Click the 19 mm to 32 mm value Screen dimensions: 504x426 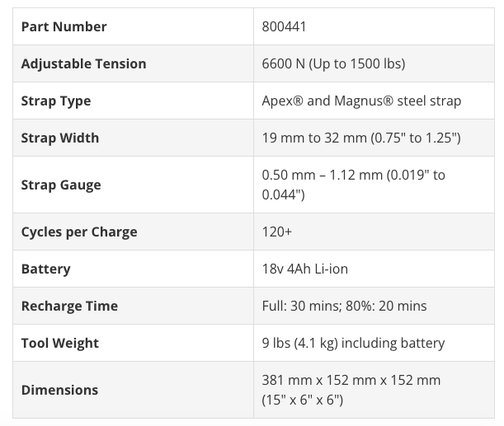[x=360, y=138]
